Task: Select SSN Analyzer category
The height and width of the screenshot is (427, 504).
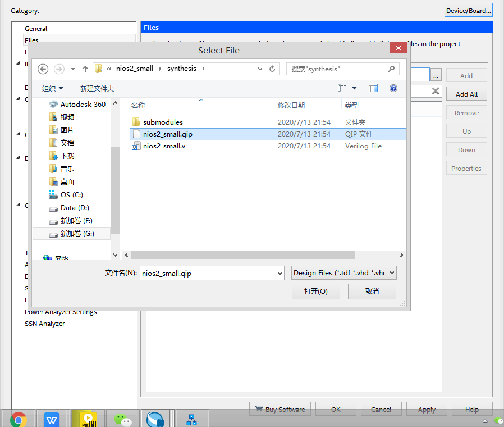Action: [45, 324]
